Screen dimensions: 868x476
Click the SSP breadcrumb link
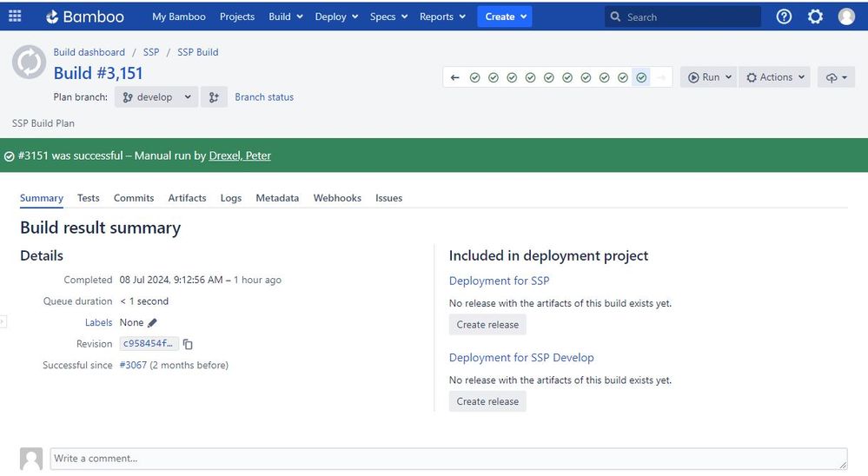coord(151,52)
